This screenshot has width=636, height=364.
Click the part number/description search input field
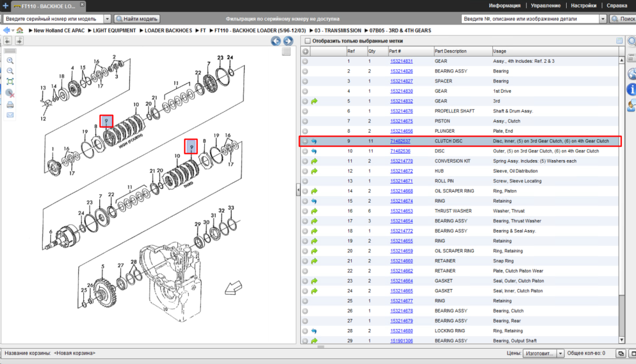pyautogui.click(x=530, y=18)
